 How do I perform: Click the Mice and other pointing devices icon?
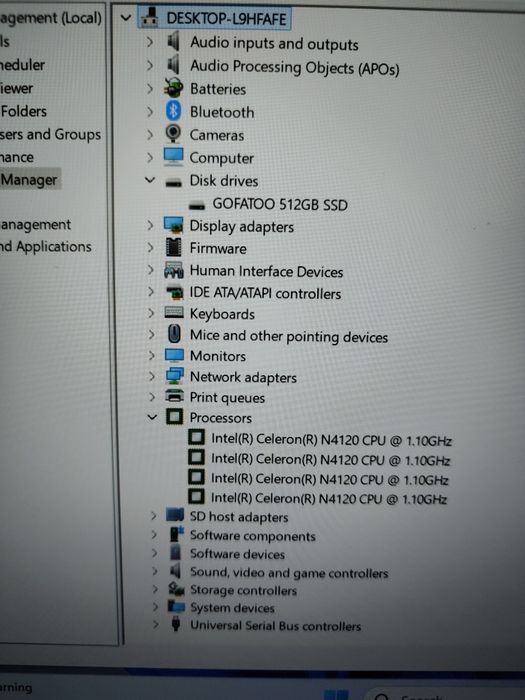tap(174, 333)
